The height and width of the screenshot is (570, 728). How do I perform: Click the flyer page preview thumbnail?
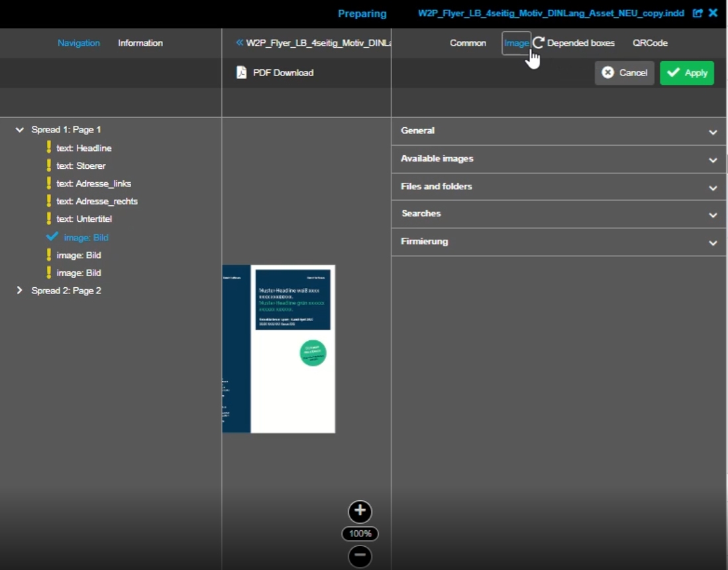click(292, 349)
